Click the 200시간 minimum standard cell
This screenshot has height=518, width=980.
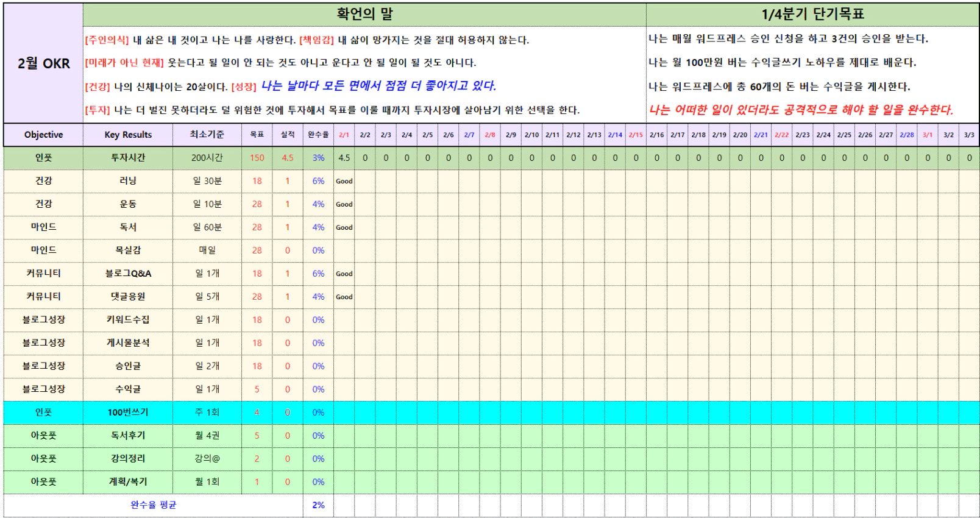point(207,158)
